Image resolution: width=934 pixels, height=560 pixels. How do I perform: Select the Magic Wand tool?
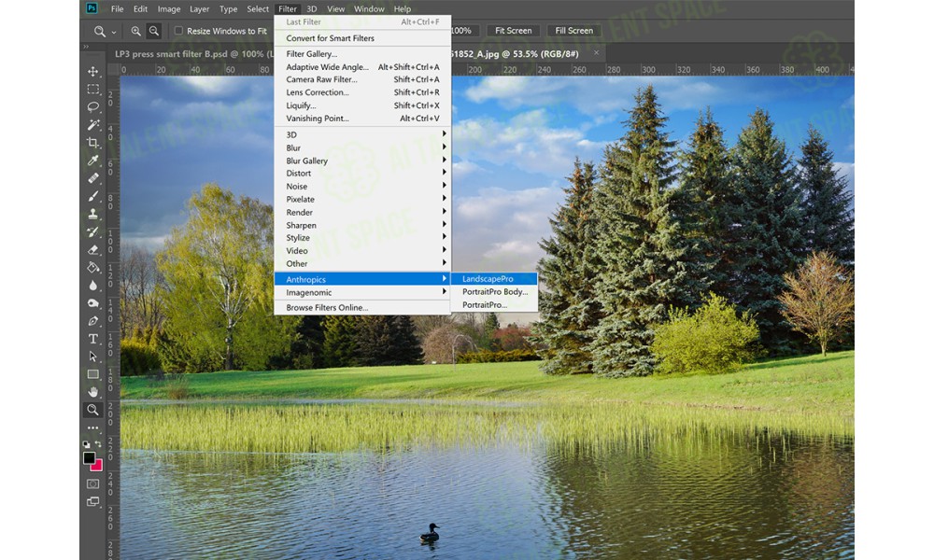point(92,125)
